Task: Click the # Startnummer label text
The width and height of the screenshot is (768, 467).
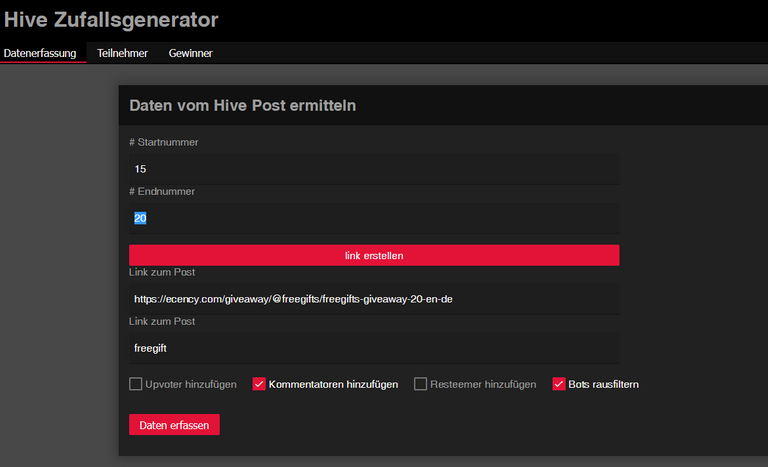Action: (163, 142)
